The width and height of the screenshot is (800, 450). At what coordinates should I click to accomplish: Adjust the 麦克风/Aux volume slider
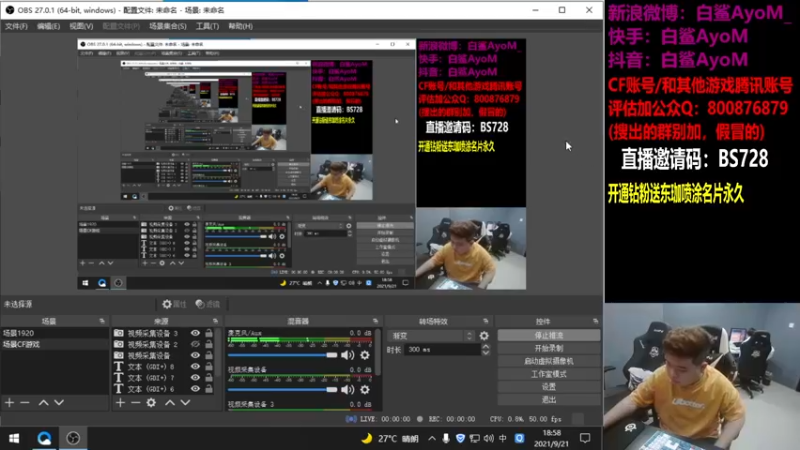pyautogui.click(x=282, y=355)
